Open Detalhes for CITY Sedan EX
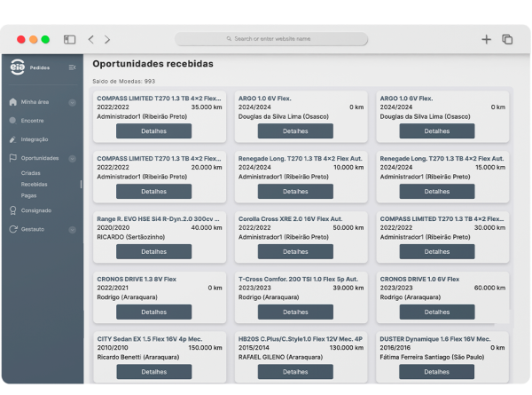The height and width of the screenshot is (395, 532). pos(154,372)
